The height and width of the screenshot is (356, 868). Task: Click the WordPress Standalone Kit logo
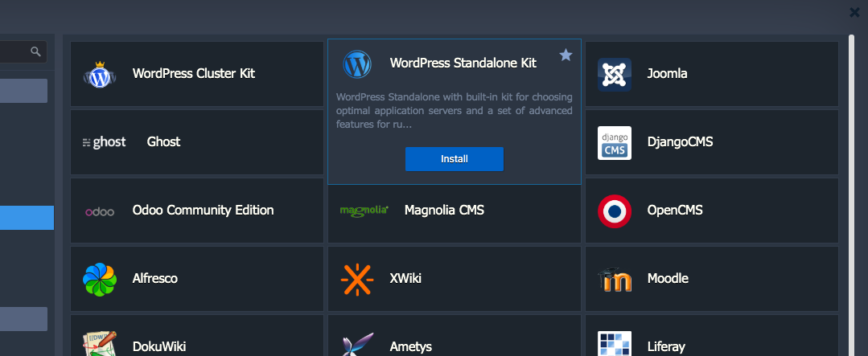coord(357,64)
